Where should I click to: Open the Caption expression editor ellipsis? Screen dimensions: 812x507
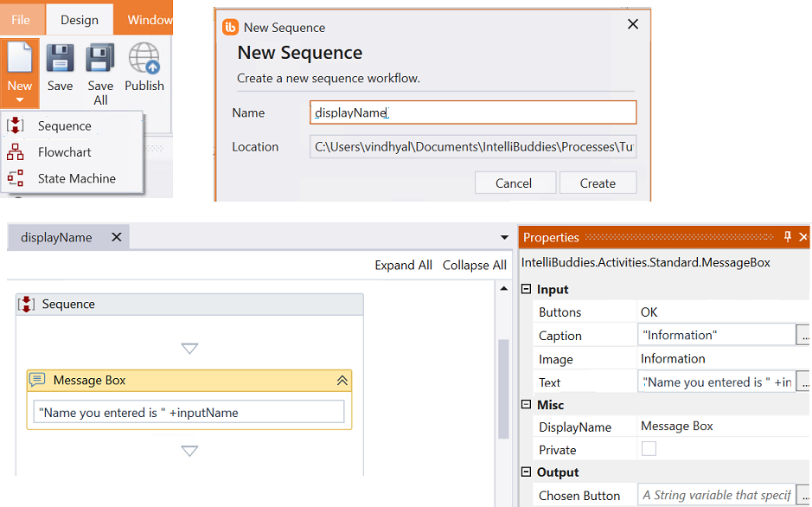(x=803, y=335)
